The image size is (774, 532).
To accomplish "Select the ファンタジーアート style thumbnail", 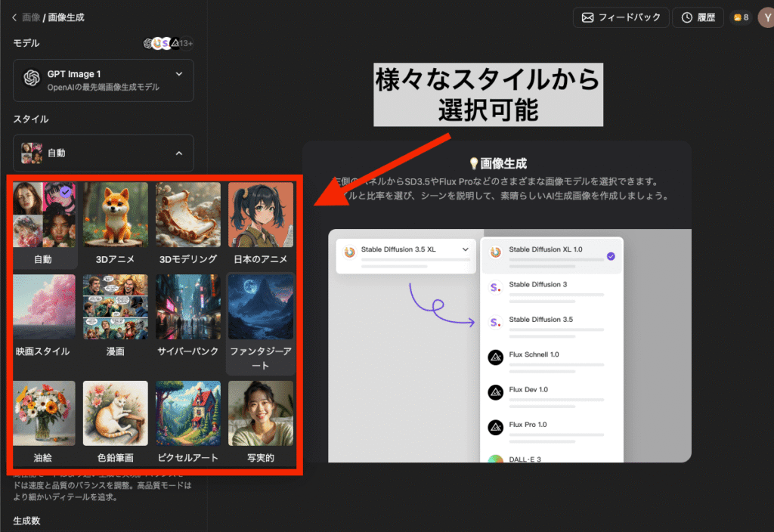I will point(261,307).
